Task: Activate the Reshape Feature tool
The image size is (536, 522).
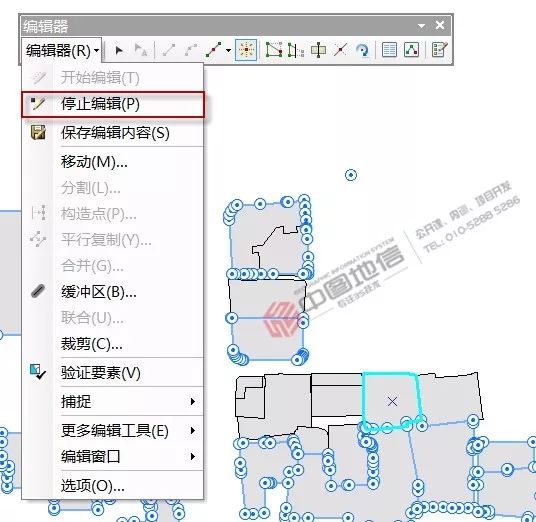Action: pyautogui.click(x=295, y=50)
